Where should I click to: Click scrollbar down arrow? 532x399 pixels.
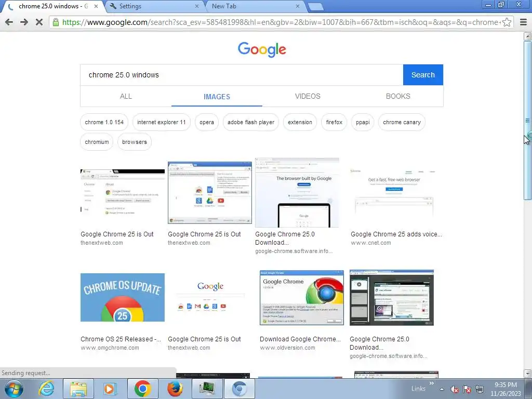pos(528,374)
